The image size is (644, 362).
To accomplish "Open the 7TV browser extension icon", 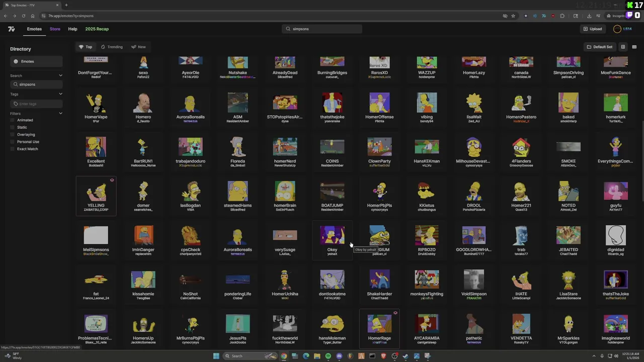I will (543, 16).
